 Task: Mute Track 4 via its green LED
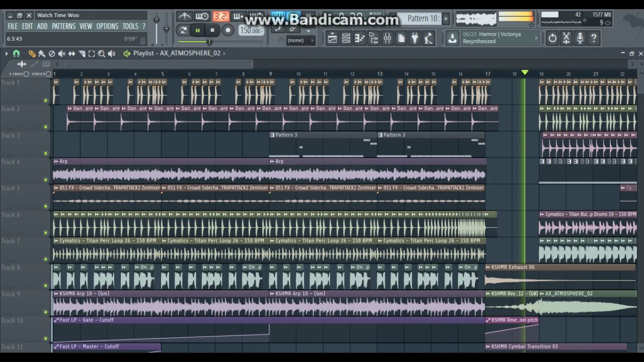pos(46,180)
